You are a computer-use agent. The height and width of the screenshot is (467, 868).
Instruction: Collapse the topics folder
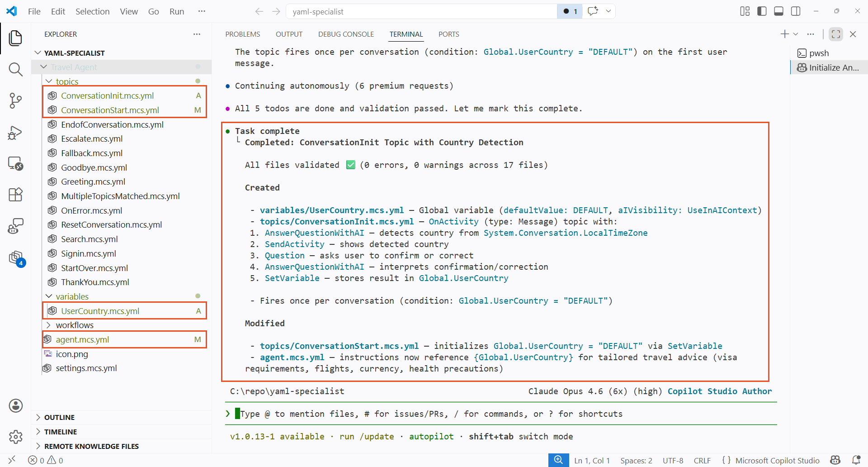coord(49,81)
